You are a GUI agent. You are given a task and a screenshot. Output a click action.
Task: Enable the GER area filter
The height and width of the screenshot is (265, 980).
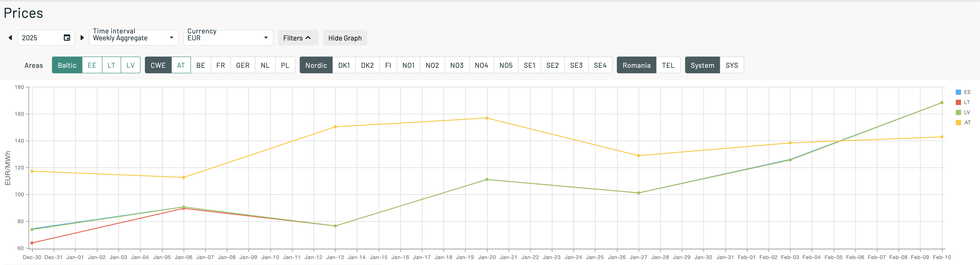pyautogui.click(x=243, y=65)
